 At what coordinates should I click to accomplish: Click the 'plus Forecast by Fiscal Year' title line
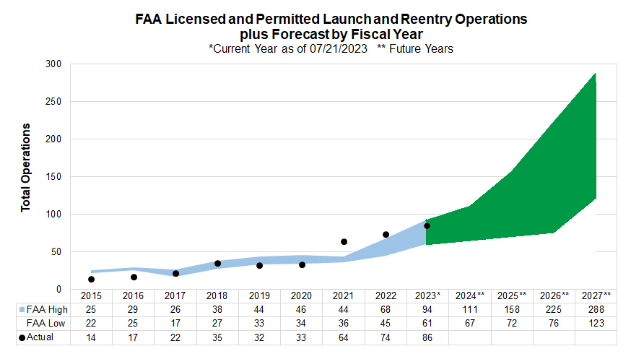pos(331,34)
